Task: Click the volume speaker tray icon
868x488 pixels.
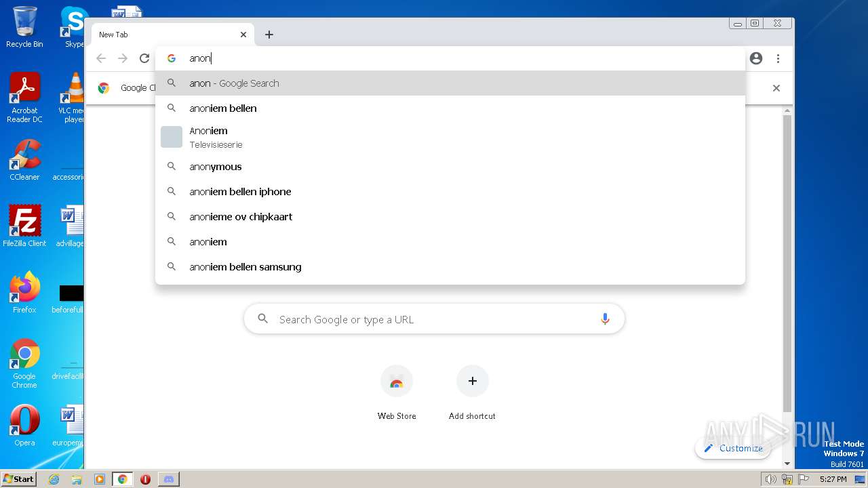Action: pos(771,479)
